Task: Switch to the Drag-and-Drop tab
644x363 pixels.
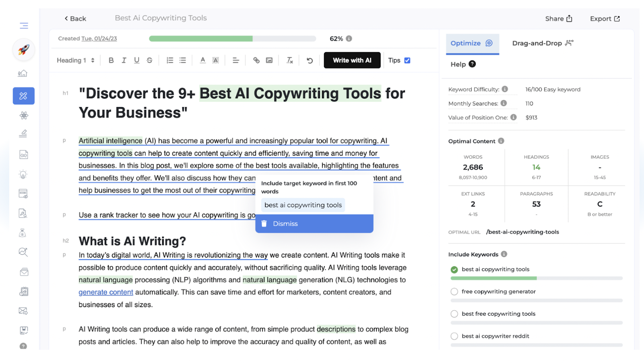Action: [543, 44]
